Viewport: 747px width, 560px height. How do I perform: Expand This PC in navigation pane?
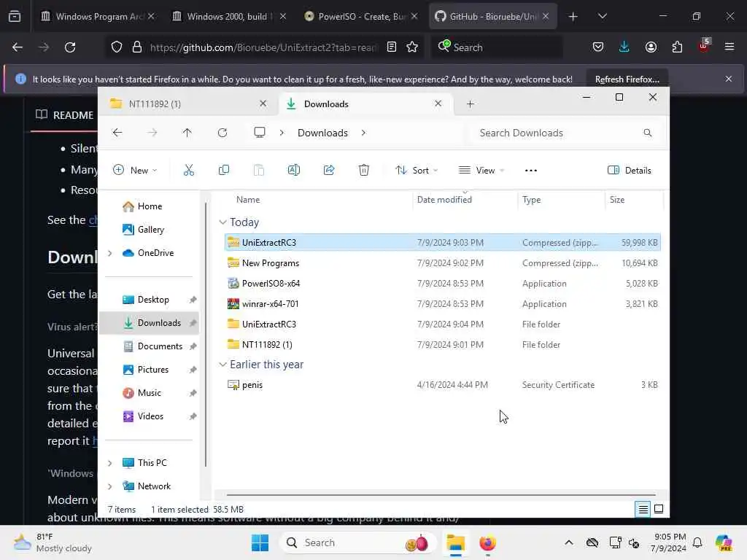pyautogui.click(x=110, y=463)
